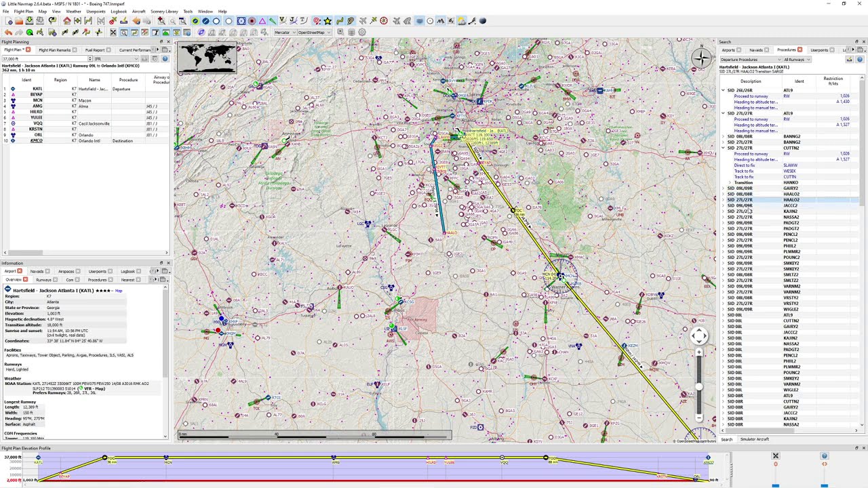Viewport: 868px width, 488px height.
Task: Click the Description column header in procedures
Action: tap(751, 81)
